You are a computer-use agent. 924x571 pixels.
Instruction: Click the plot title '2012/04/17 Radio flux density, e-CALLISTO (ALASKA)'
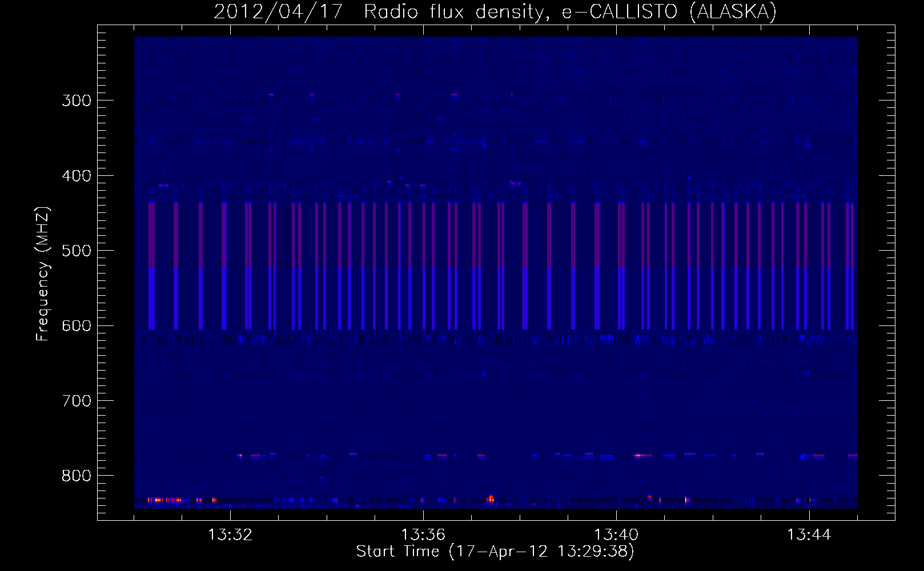tap(495, 11)
